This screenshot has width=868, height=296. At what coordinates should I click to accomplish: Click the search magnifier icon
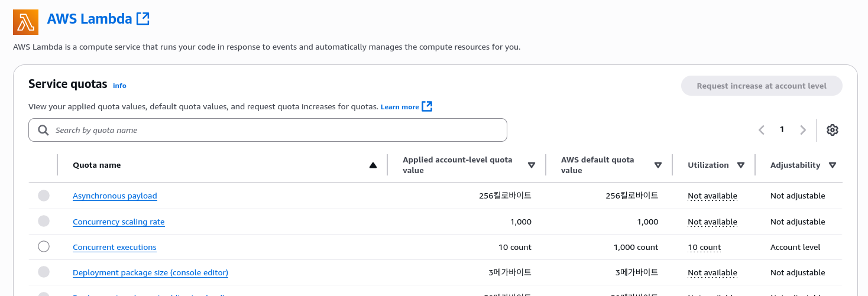pos(43,130)
